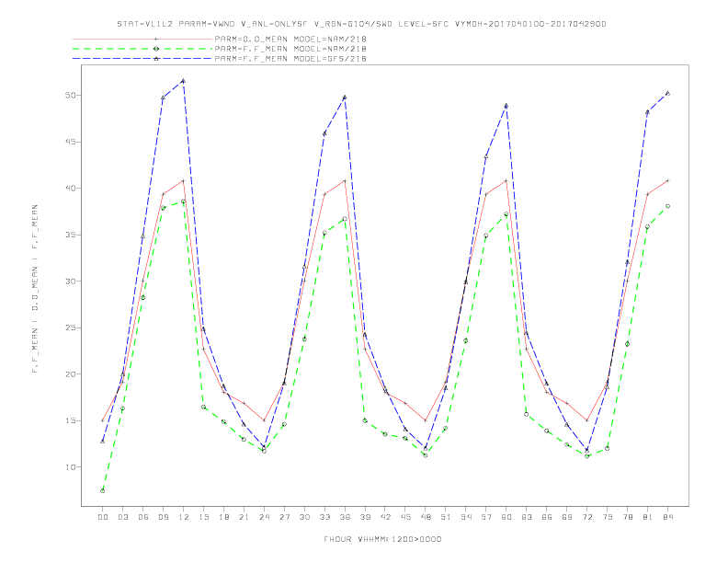Click x-axis forecast hour label 60
The height and width of the screenshot is (563, 728).
pyautogui.click(x=506, y=517)
